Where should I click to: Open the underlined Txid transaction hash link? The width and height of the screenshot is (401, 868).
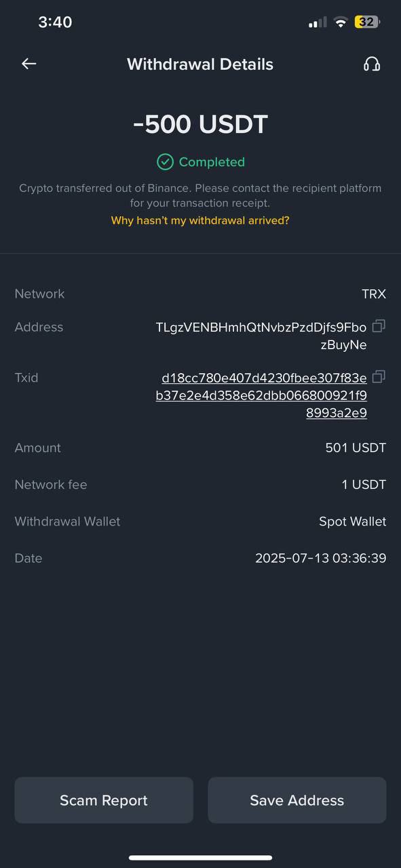tap(261, 395)
